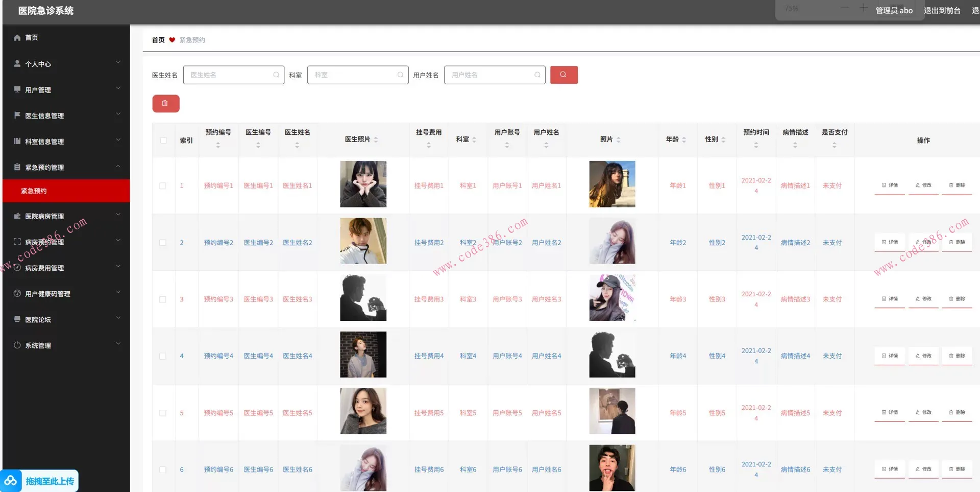This screenshot has height=492, width=980.
Task: Select checkbox for row 3
Action: [163, 299]
